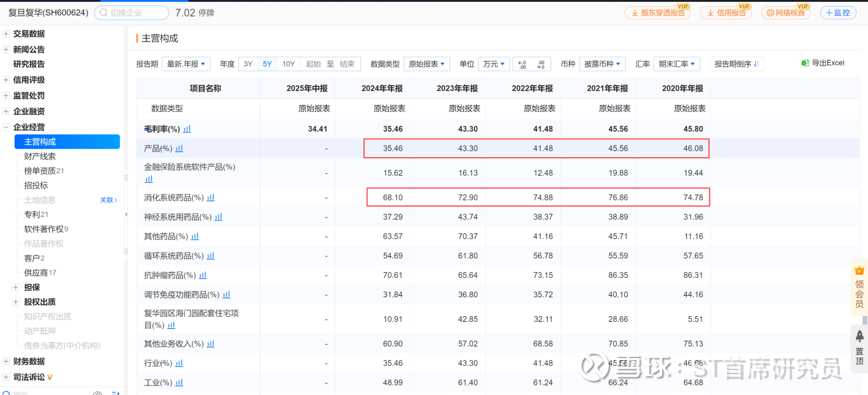Click the 置顶 back-to-top rocket icon
868x395 pixels.
[859, 336]
